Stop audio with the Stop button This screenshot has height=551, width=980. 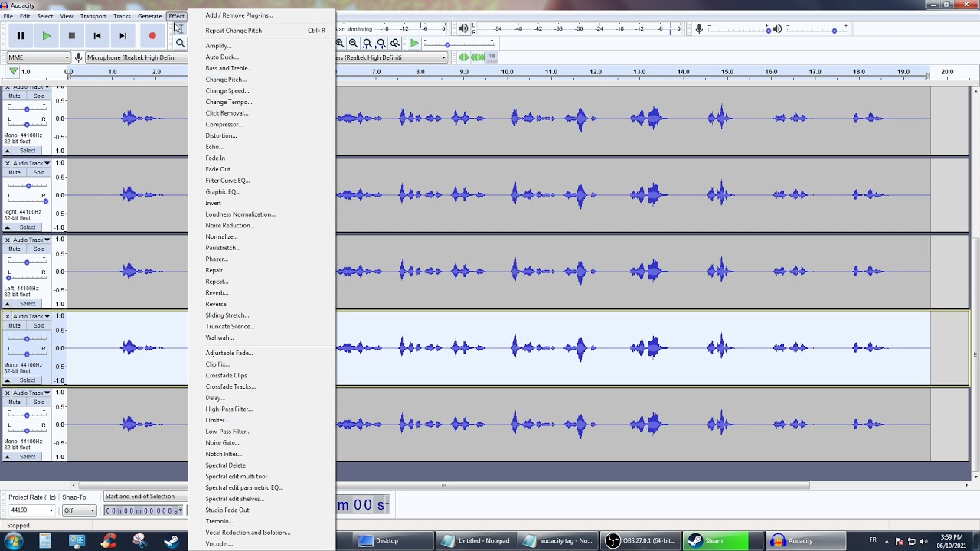point(72,35)
